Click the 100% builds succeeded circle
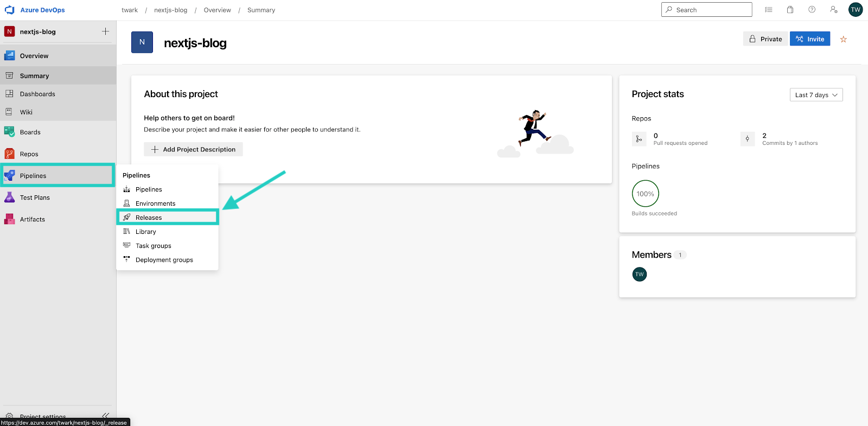This screenshot has height=426, width=868. point(645,194)
